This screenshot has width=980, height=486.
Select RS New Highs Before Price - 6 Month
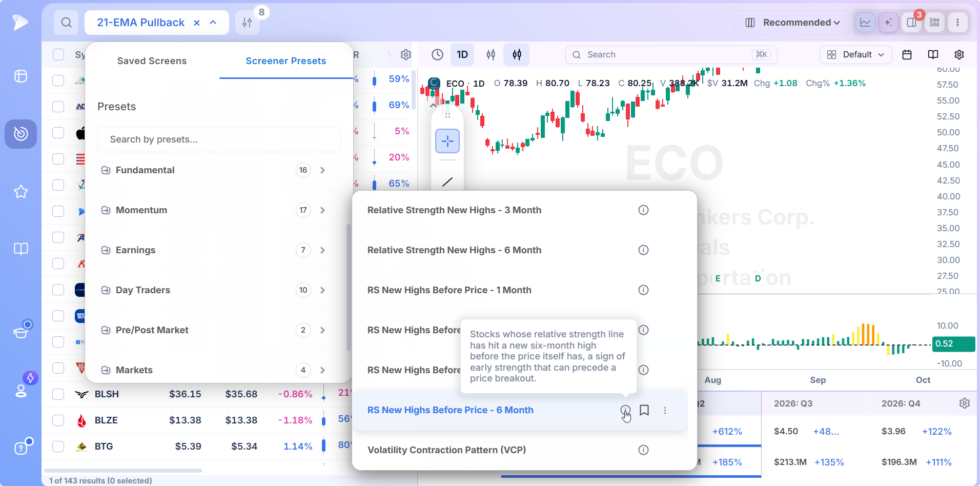450,410
